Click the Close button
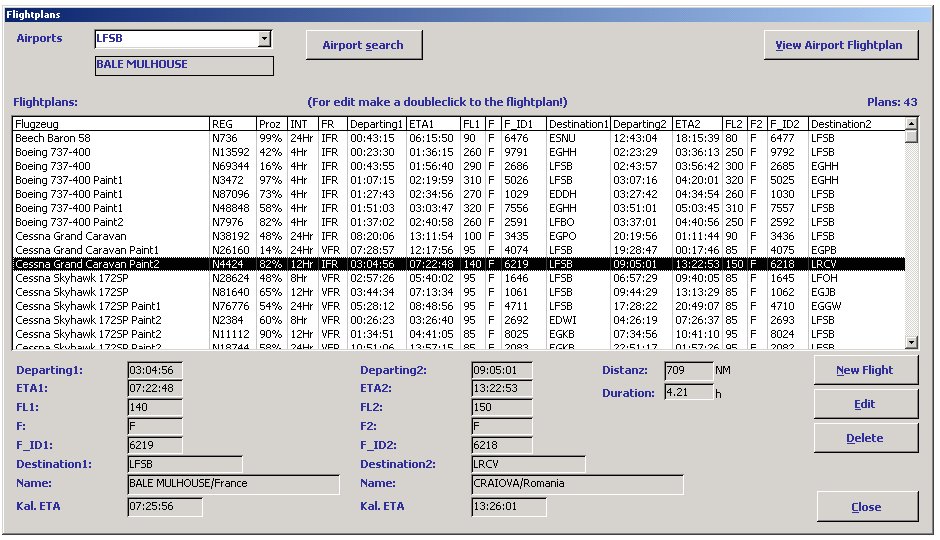 [867, 506]
